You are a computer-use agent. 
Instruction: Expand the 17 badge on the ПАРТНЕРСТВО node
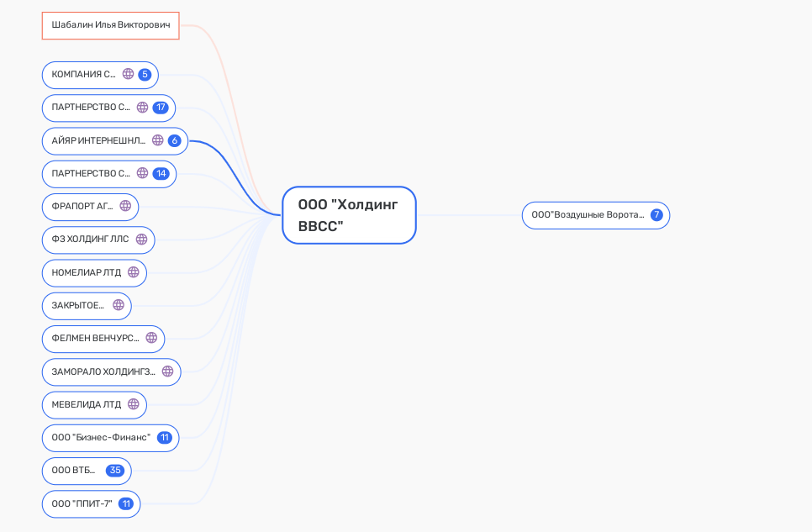point(161,108)
